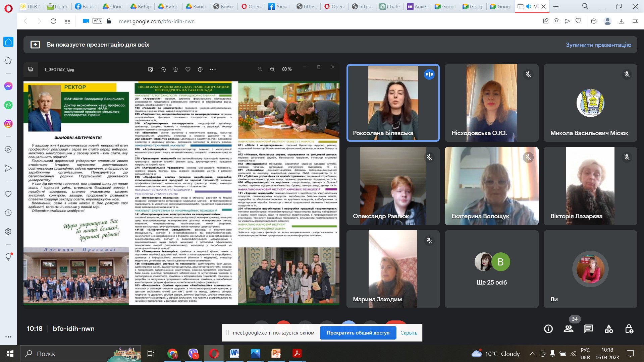
Task: Switch to the Facebook browser tab
Action: tap(85, 6)
